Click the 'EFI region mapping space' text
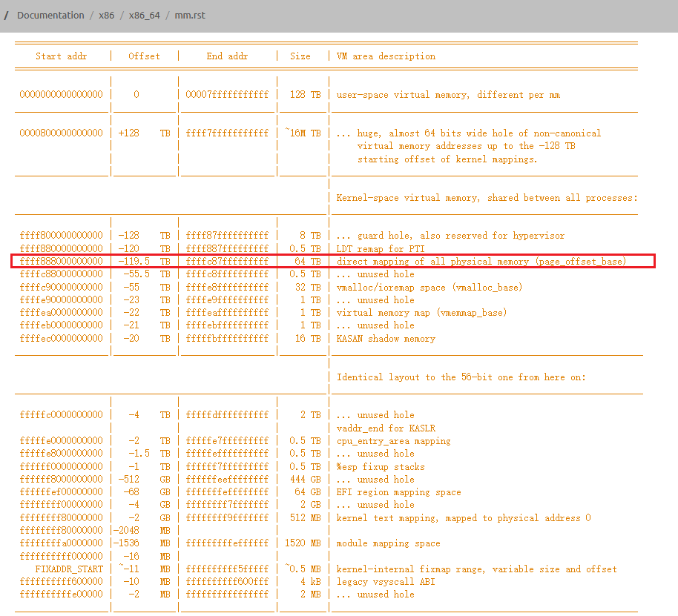The height and width of the screenshot is (616, 678). pyautogui.click(x=398, y=492)
